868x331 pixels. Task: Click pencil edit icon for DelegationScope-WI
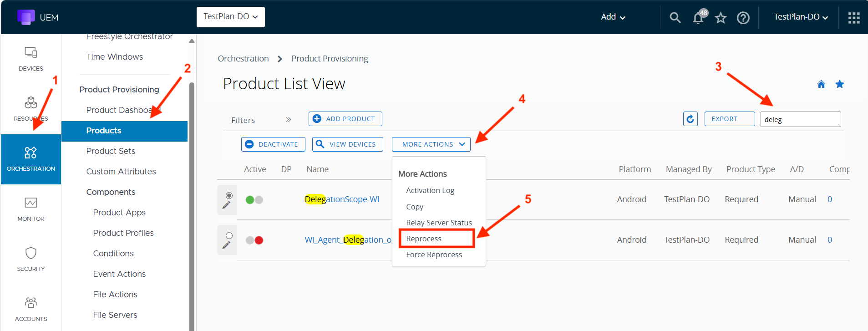point(226,206)
